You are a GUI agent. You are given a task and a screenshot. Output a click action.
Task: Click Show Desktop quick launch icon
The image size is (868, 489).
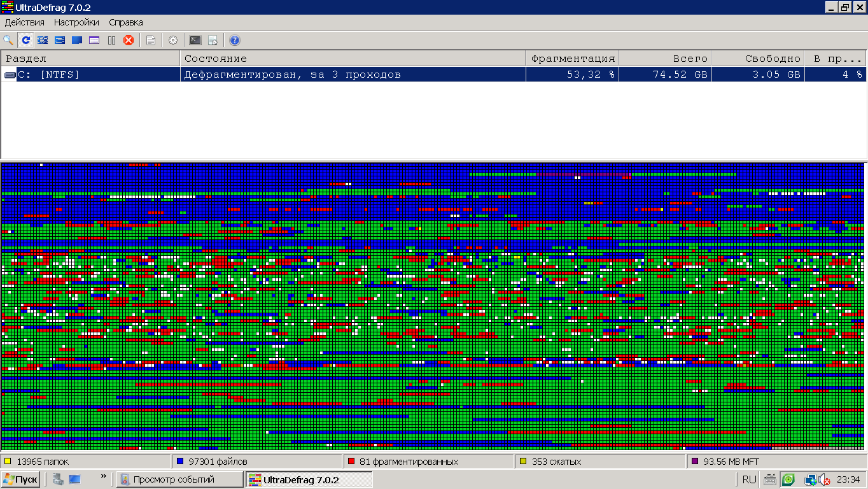pyautogui.click(x=74, y=479)
